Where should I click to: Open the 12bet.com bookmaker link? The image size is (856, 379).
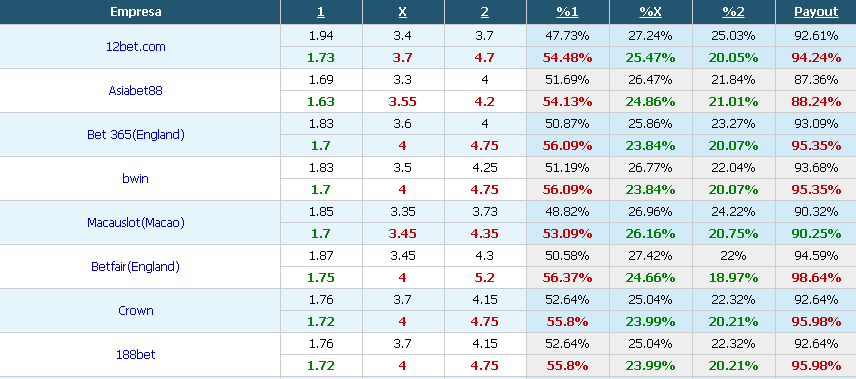(135, 46)
